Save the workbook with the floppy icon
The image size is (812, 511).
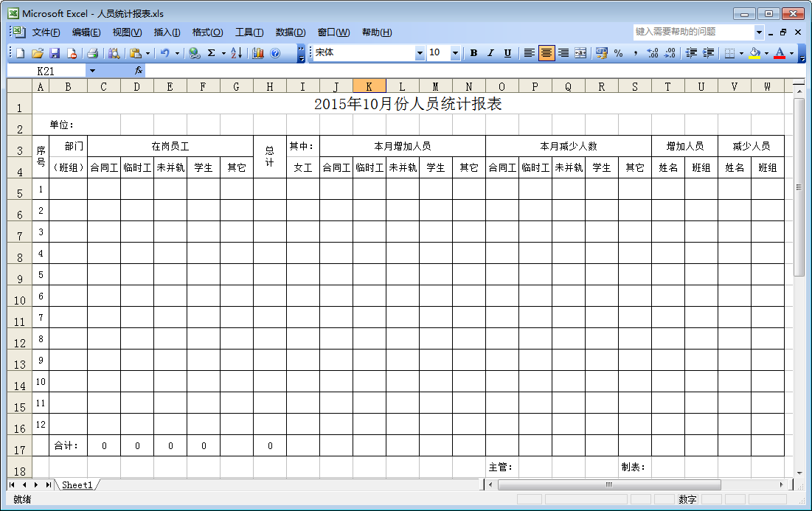tap(55, 53)
